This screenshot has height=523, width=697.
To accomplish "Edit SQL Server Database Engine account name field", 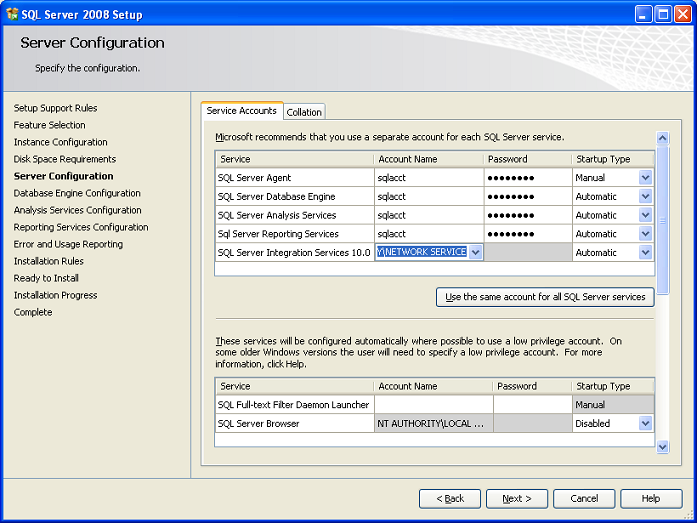I will coord(429,196).
